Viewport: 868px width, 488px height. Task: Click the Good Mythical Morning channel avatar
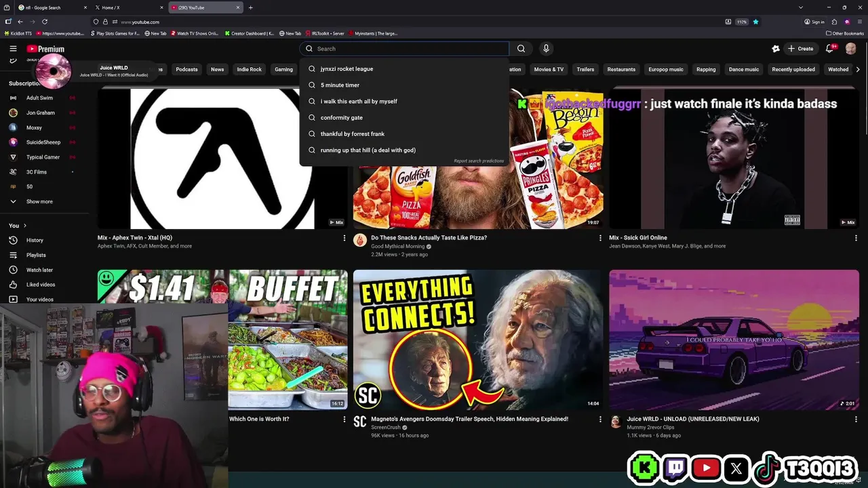tap(360, 240)
